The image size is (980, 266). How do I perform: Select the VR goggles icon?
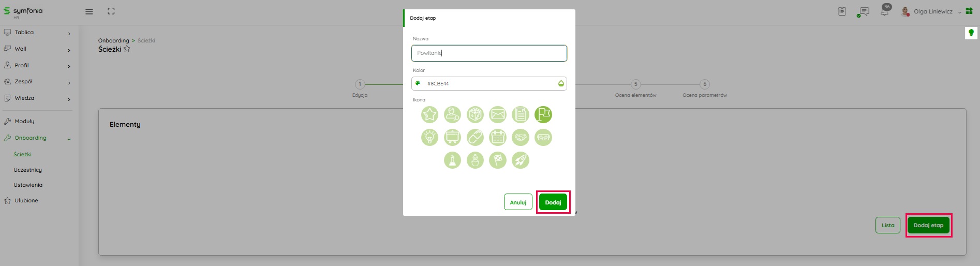click(x=543, y=138)
